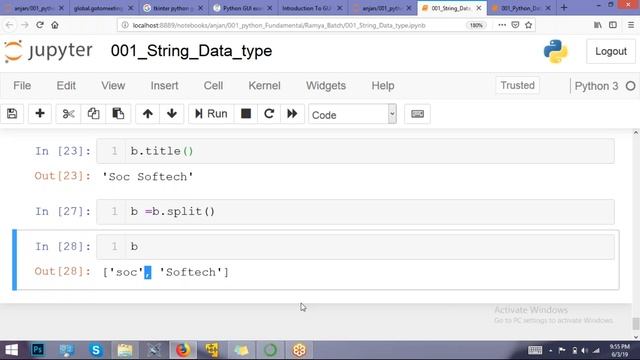Run the selected cell
This screenshot has width=640, height=360.
211,114
